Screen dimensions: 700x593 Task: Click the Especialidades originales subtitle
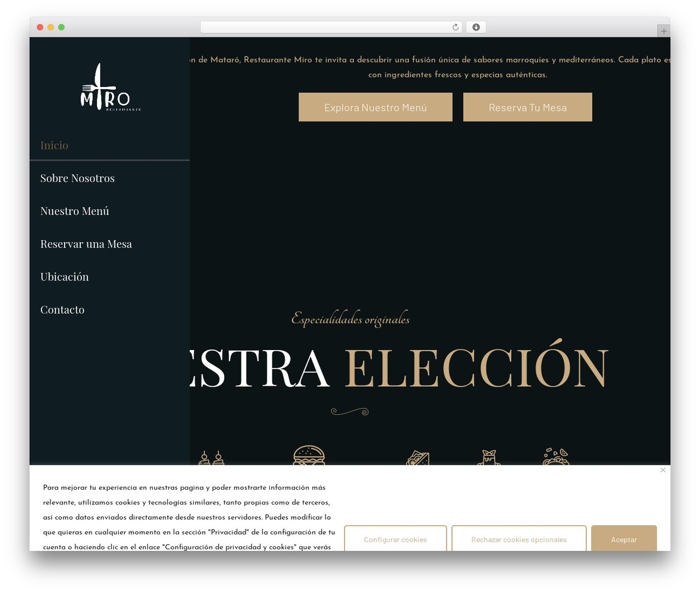351,318
